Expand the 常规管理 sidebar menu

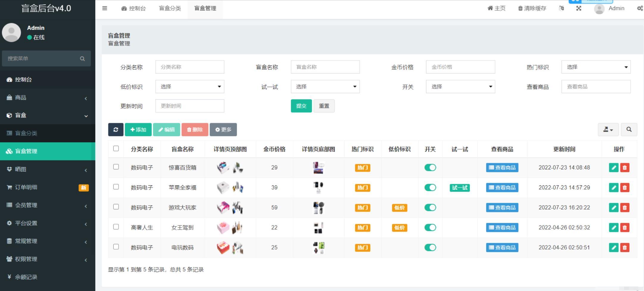48,241
